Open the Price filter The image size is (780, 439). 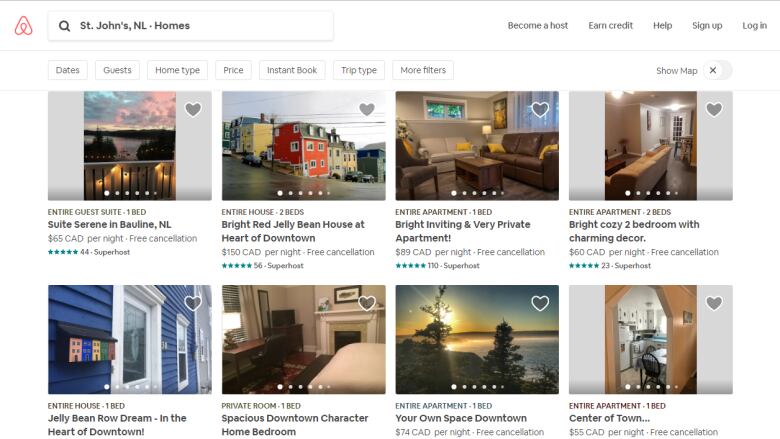coord(233,70)
